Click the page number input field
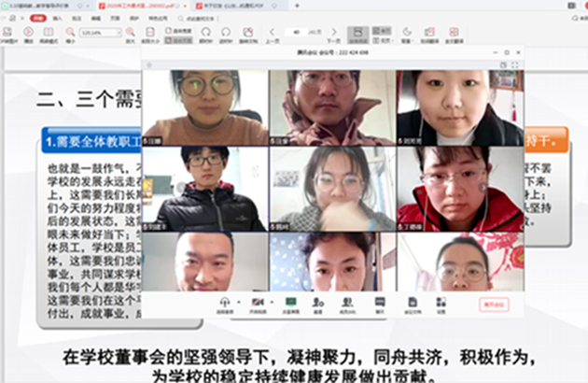The image size is (588, 383). pos(298,32)
